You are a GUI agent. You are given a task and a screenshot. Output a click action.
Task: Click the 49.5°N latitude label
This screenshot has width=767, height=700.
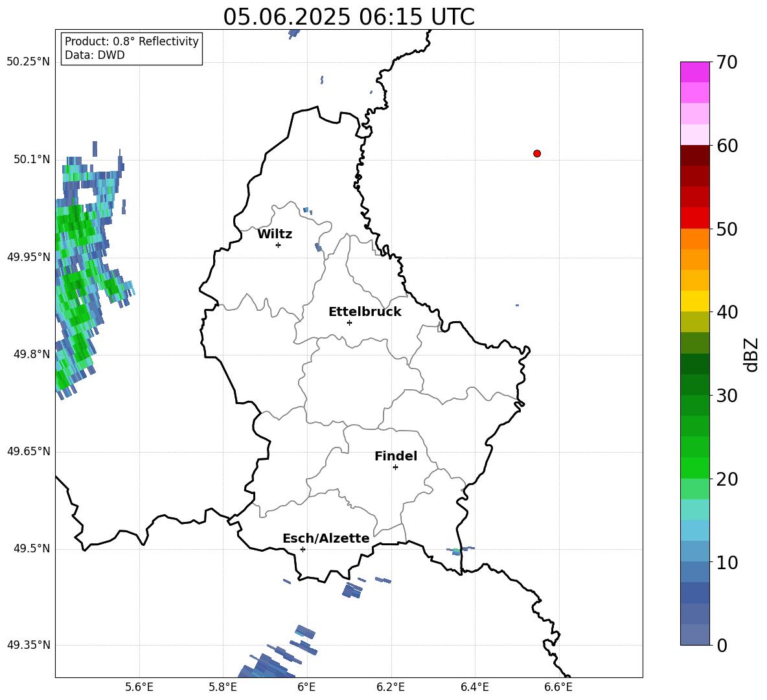[x=32, y=548]
